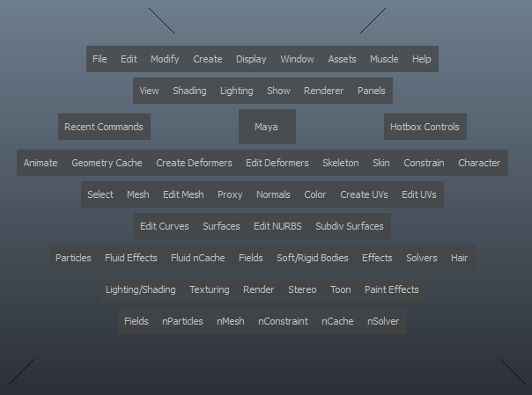The width and height of the screenshot is (532, 395).
Task: Open the Particles menu
Action: [x=73, y=258]
